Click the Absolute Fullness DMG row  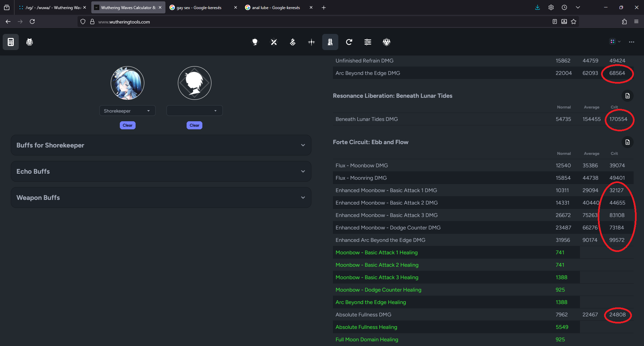[x=483, y=314]
